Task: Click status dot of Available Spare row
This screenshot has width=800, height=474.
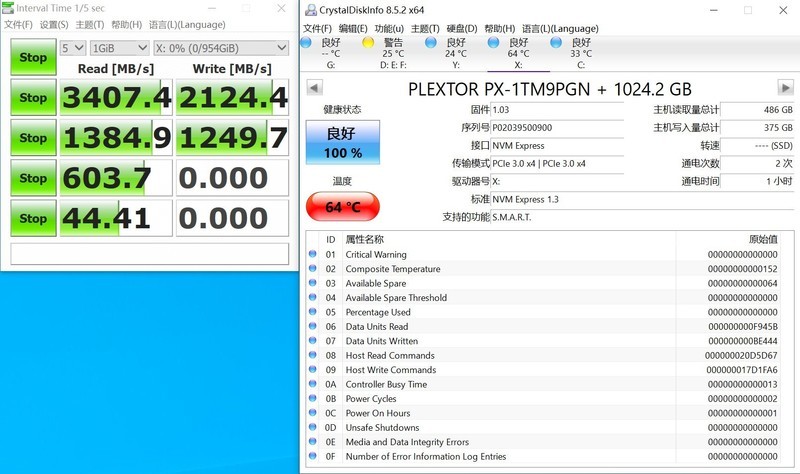Action: click(x=313, y=282)
